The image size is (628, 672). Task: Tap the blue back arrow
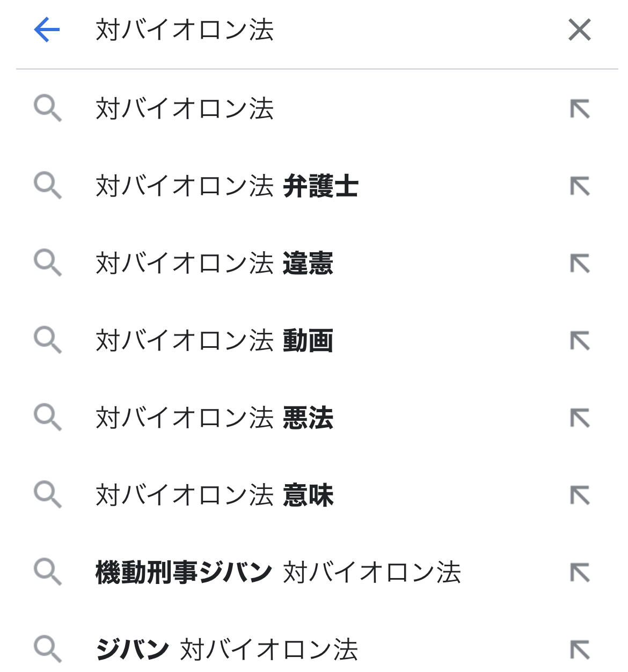[47, 30]
